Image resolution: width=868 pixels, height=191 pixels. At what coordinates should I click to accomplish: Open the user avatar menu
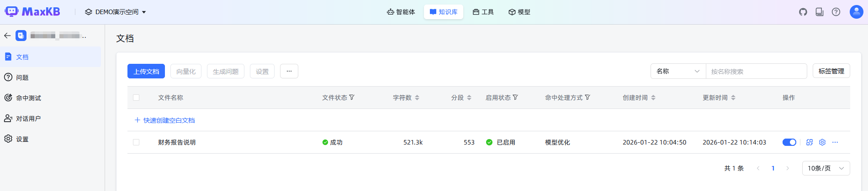pos(856,12)
